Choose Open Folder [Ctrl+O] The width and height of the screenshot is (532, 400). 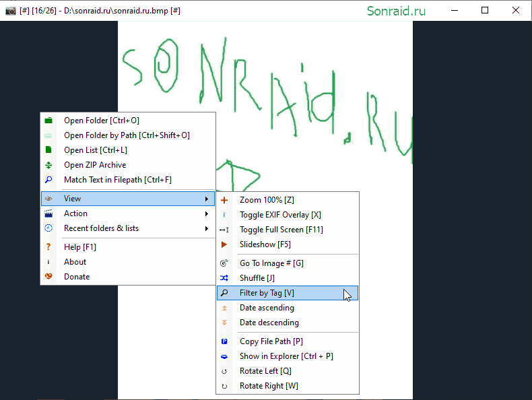point(128,121)
